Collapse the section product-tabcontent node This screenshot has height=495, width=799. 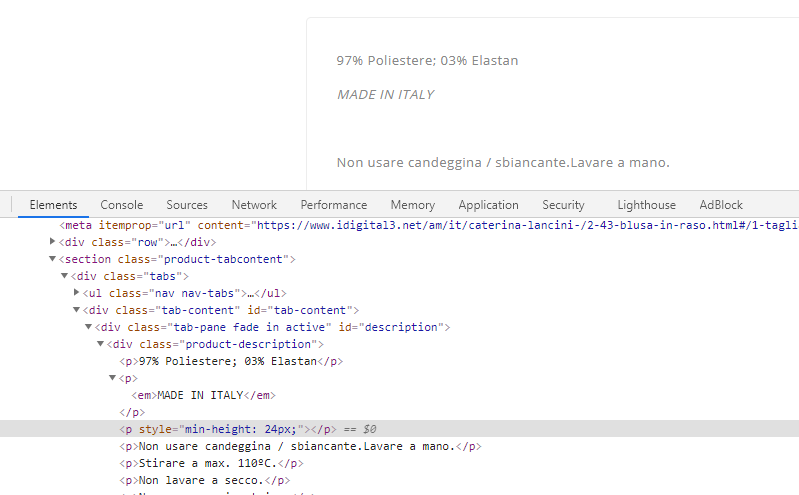[53, 259]
